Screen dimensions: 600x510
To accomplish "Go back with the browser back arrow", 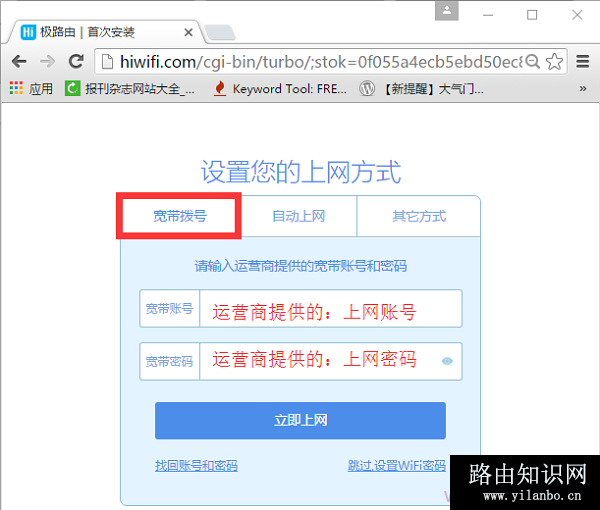I will coord(19,61).
